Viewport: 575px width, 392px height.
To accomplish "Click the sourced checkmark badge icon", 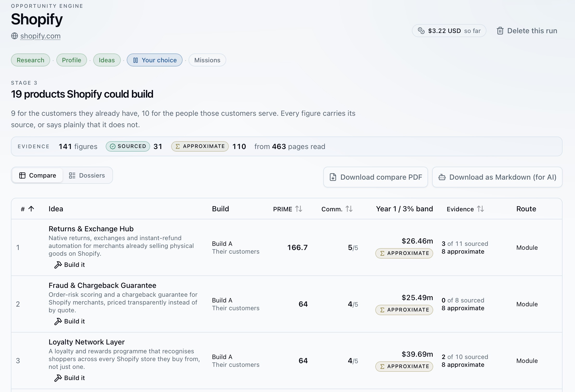I will tap(112, 146).
